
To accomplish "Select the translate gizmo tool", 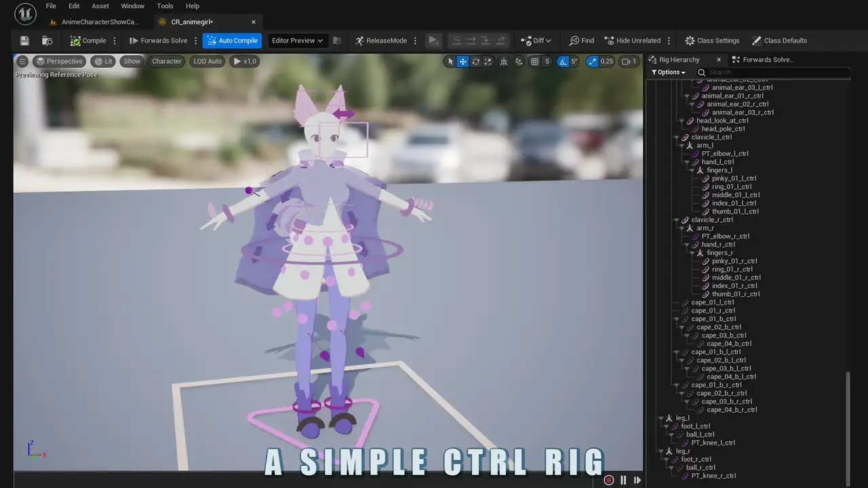I will coord(462,61).
